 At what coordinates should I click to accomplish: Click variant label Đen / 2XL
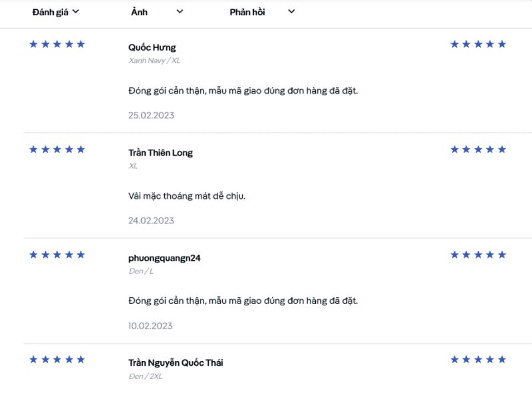(x=145, y=376)
